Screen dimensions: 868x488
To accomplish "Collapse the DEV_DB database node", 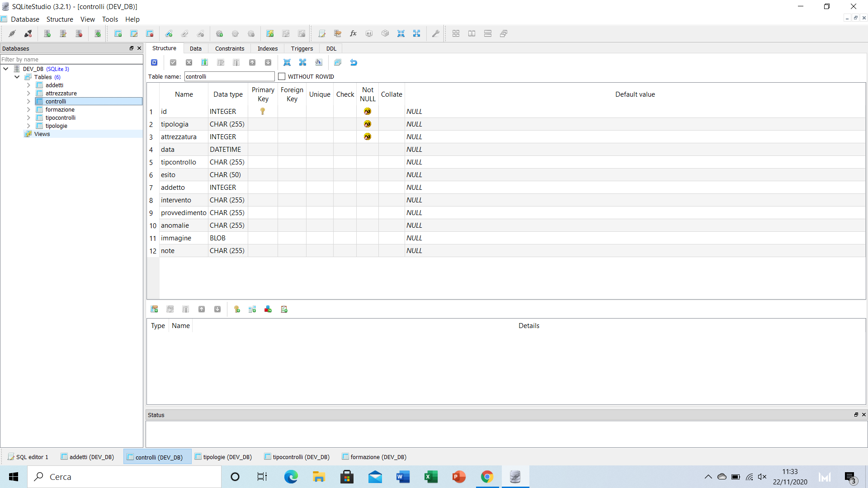I will pyautogui.click(x=6, y=69).
